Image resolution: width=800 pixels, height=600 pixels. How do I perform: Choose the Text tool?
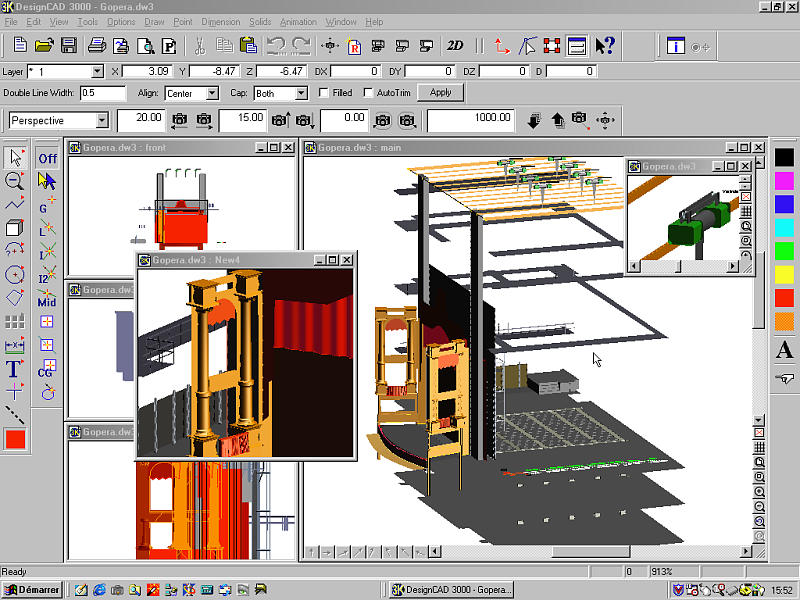[15, 369]
